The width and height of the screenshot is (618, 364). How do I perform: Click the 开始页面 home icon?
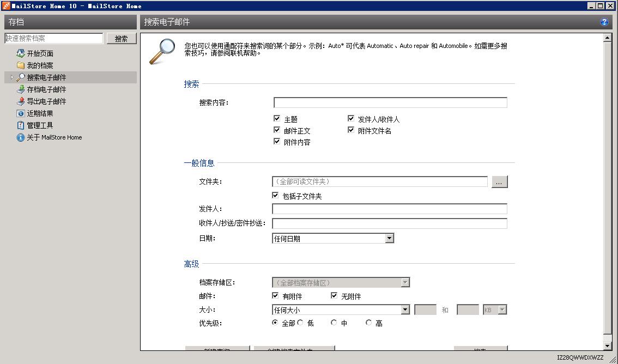[x=21, y=53]
